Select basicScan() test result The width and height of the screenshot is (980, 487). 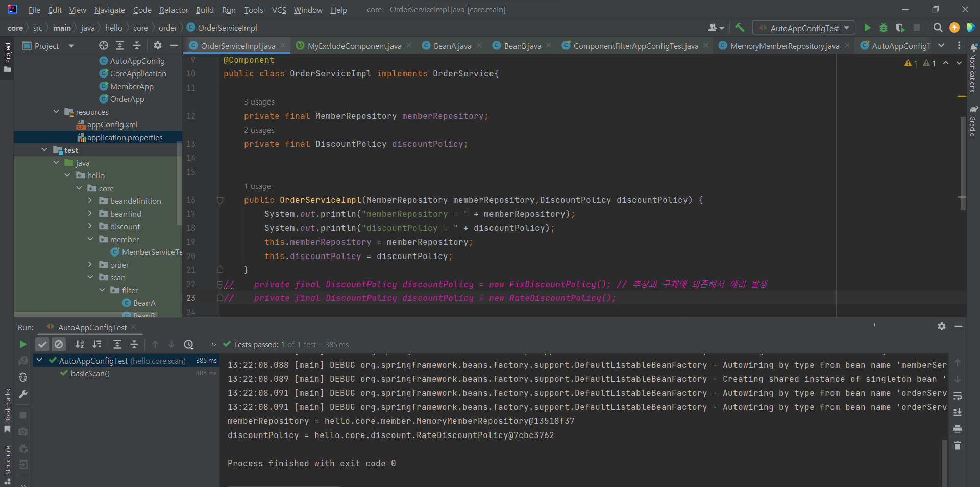[x=90, y=373]
